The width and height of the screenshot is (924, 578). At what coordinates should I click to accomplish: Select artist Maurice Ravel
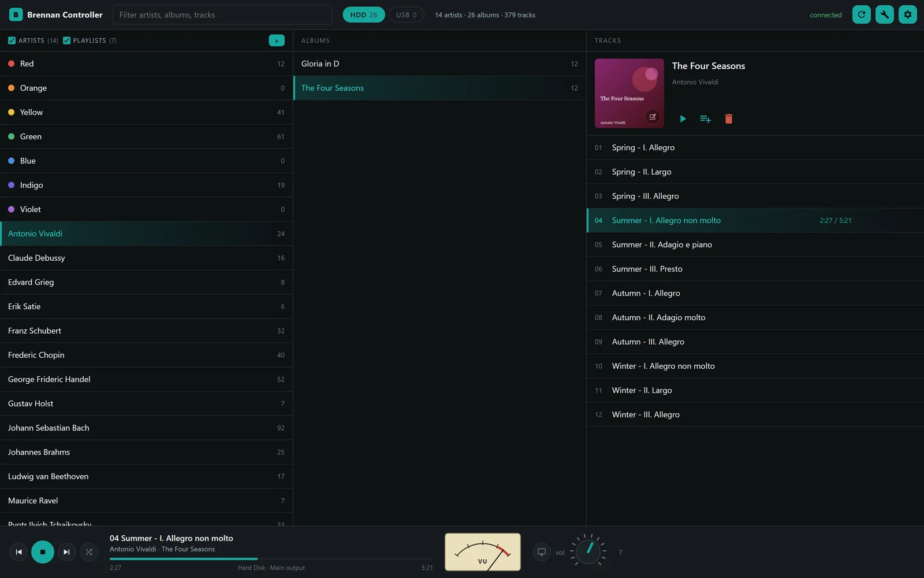coord(146,501)
